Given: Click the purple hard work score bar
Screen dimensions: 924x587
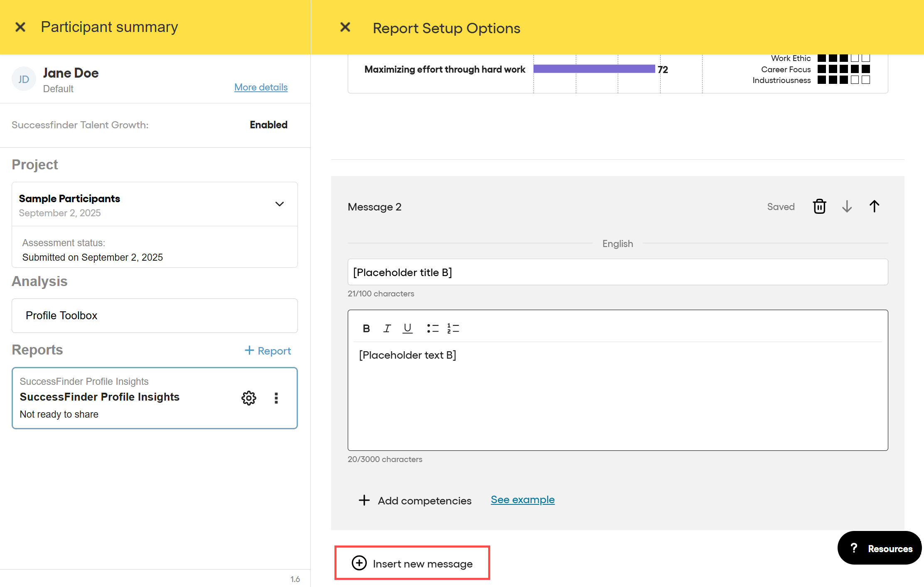Looking at the screenshot, I should point(594,69).
